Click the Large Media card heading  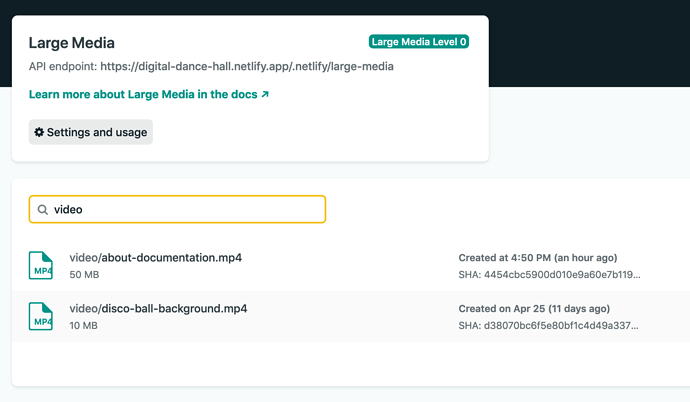pyautogui.click(x=71, y=43)
